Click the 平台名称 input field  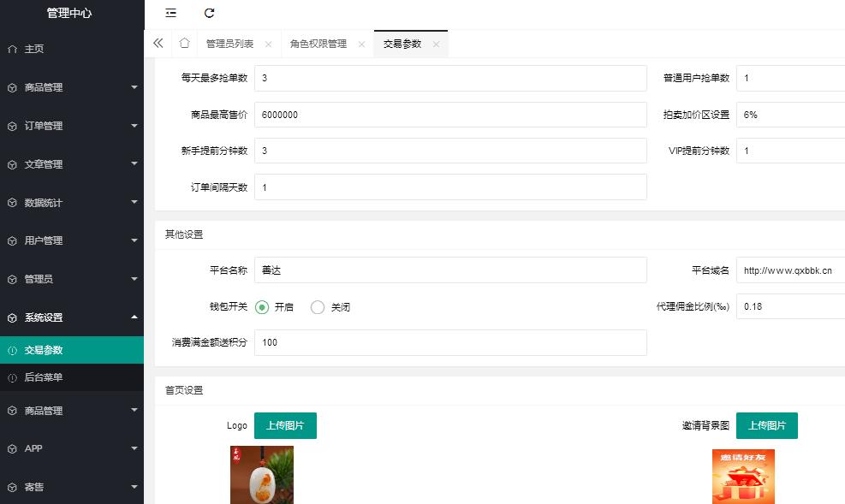(x=450, y=270)
